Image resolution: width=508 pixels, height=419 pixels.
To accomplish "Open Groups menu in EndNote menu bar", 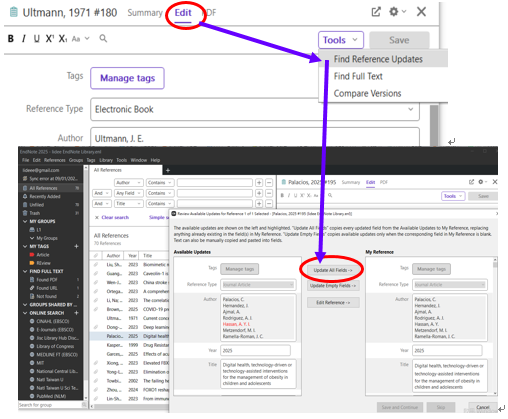I will pyautogui.click(x=76, y=160).
